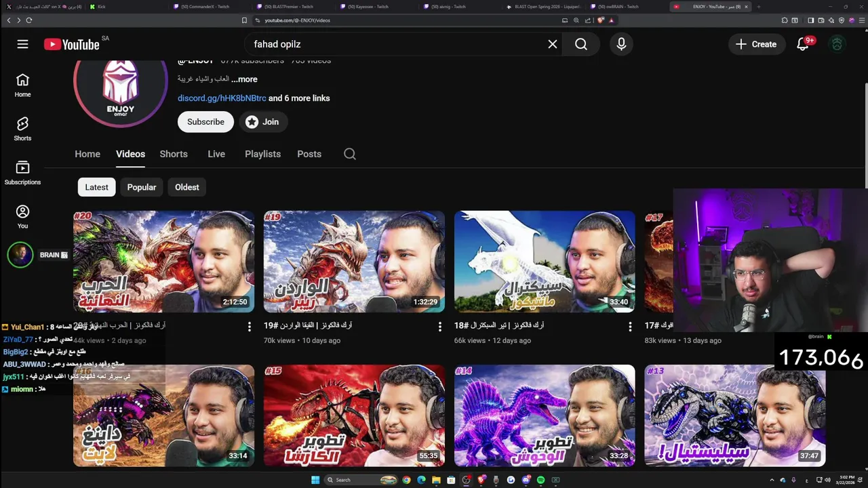Bookmark the page using the address bar bookmark icon
The height and width of the screenshot is (488, 868).
pyautogui.click(x=244, y=20)
